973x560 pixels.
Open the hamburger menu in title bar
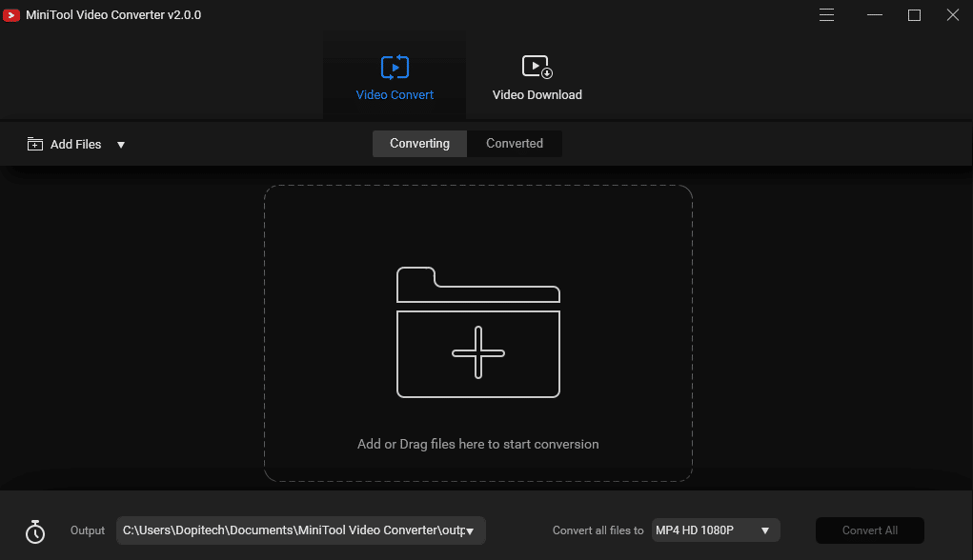pos(826,15)
